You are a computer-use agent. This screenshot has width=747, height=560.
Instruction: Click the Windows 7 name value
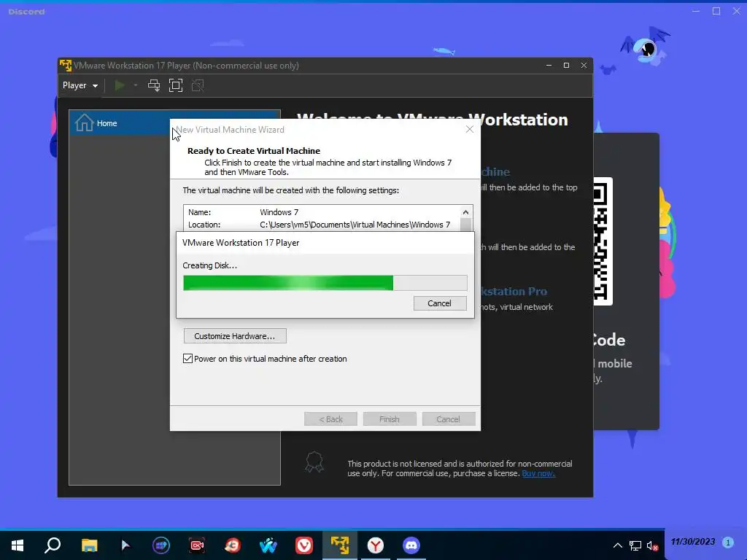click(279, 212)
